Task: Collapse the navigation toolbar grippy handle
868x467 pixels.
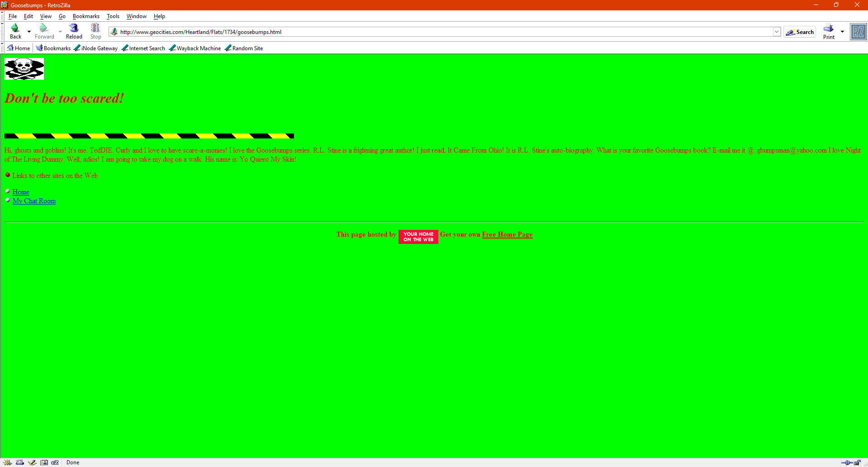Action: pos(2,32)
